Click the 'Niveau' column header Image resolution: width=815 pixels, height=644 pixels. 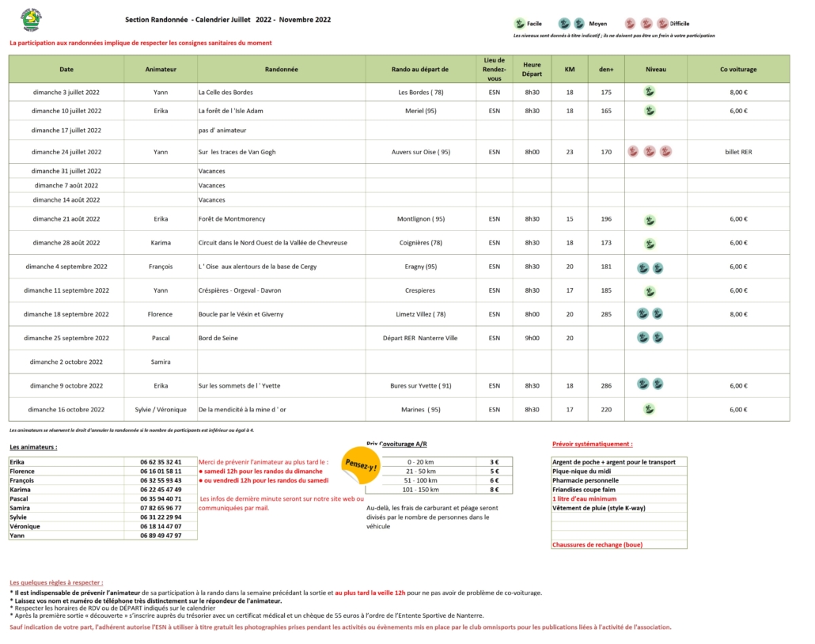(x=656, y=69)
